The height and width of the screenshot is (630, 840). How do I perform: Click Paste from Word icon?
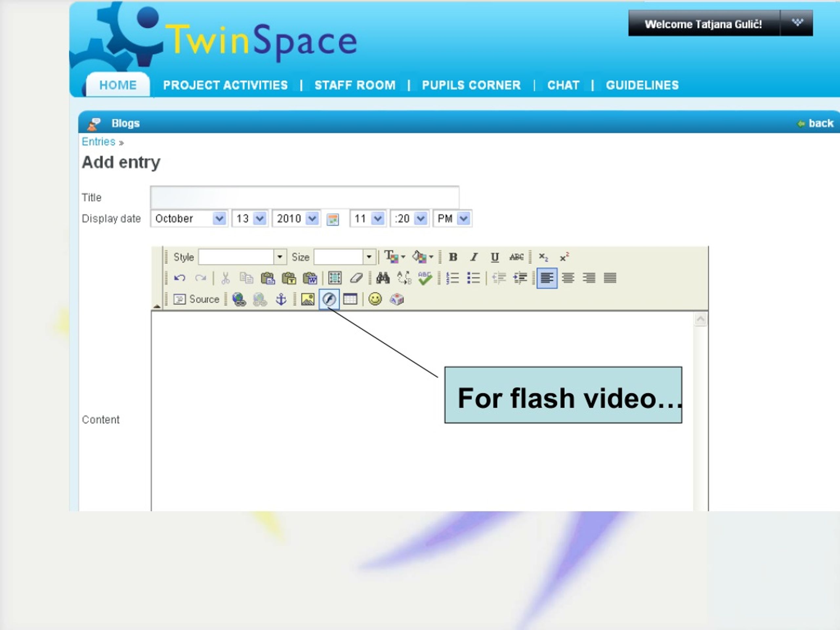(x=310, y=278)
